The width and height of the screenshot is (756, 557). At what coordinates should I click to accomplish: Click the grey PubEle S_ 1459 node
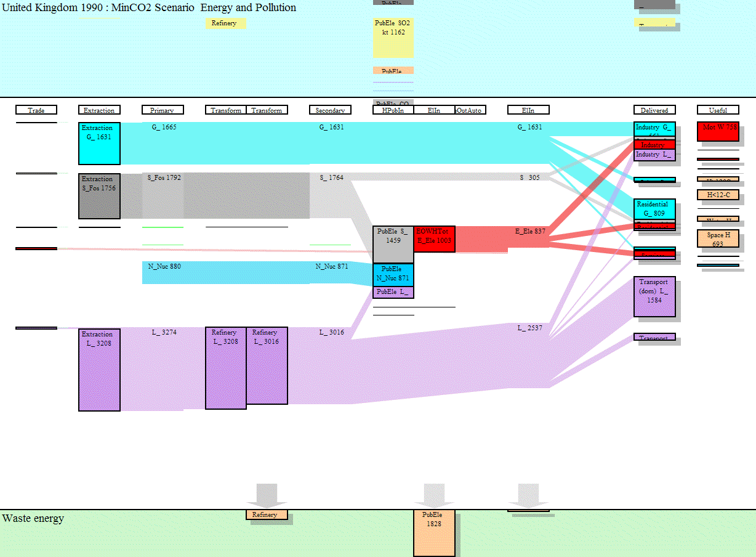(x=393, y=245)
